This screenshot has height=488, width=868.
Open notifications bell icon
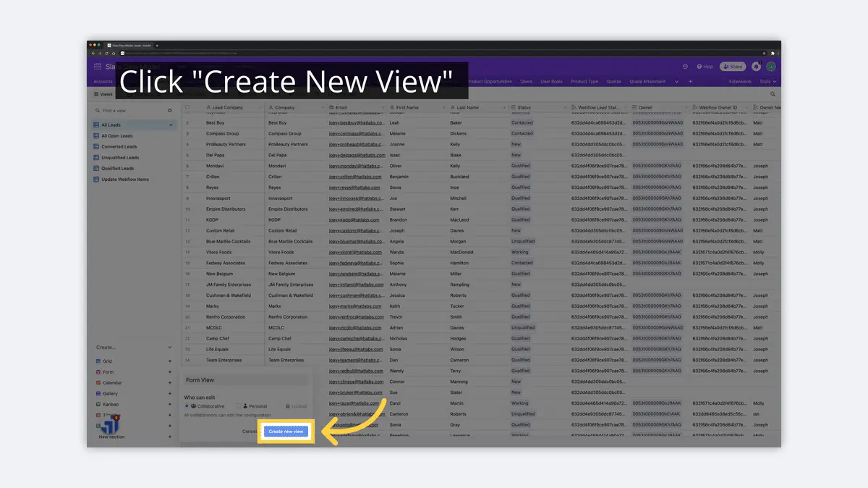[756, 67]
